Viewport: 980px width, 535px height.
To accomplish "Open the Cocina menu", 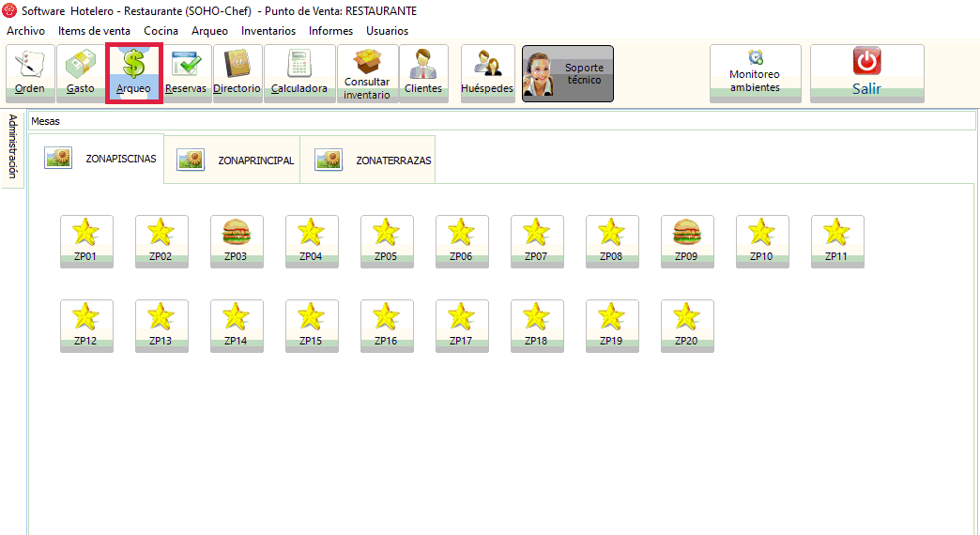I will coord(161,31).
